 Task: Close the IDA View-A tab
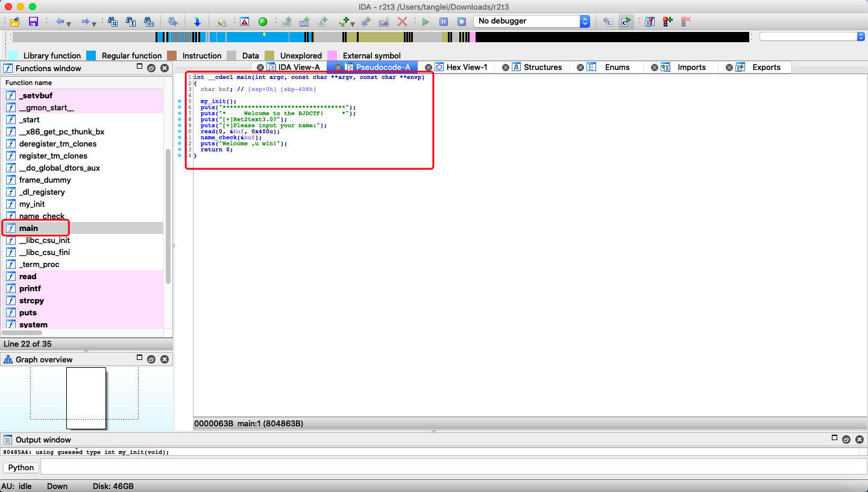click(260, 68)
